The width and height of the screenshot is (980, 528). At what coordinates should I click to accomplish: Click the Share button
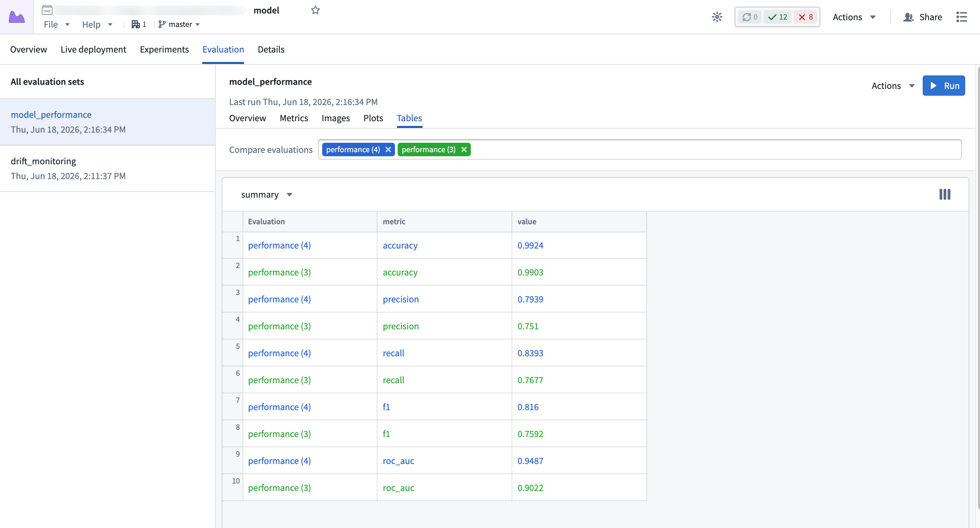tap(923, 17)
